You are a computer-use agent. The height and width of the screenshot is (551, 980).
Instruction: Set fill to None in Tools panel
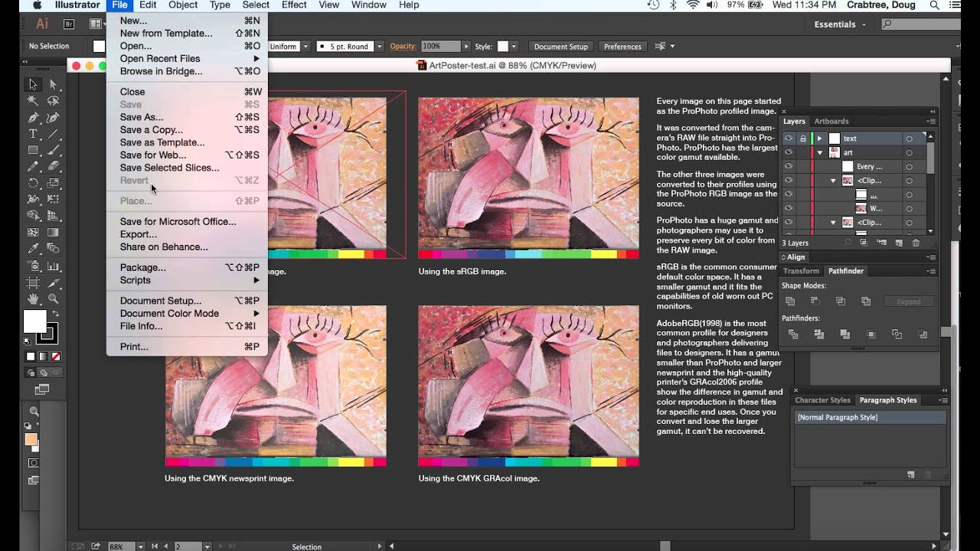[x=56, y=357]
